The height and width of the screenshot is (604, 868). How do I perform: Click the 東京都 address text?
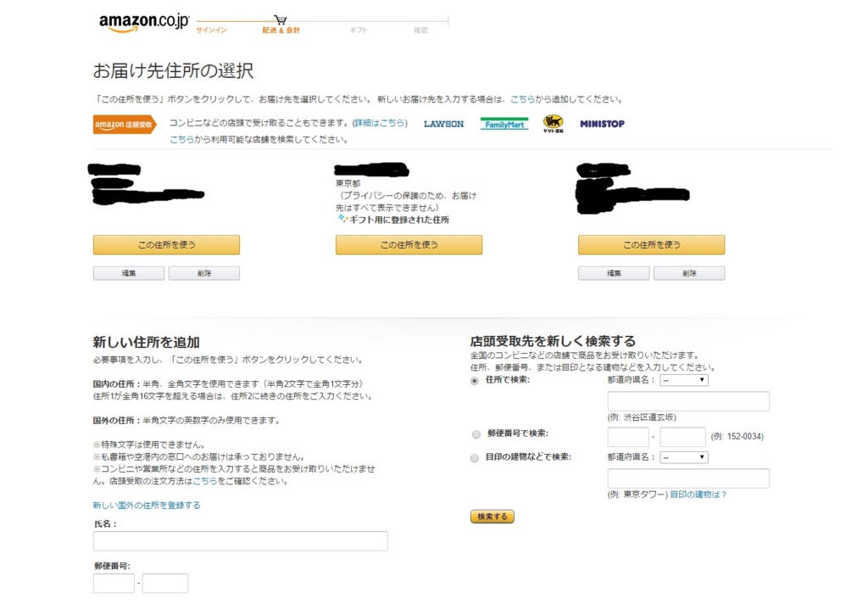pyautogui.click(x=348, y=183)
